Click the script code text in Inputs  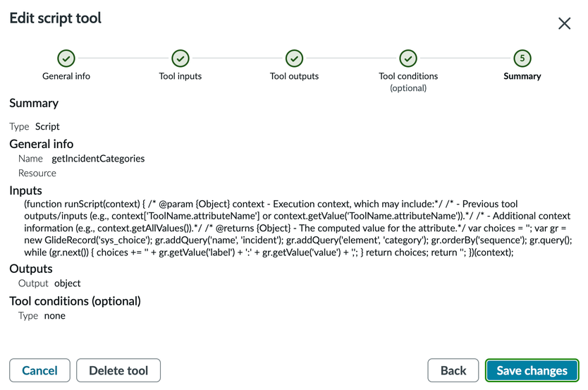pos(296,228)
